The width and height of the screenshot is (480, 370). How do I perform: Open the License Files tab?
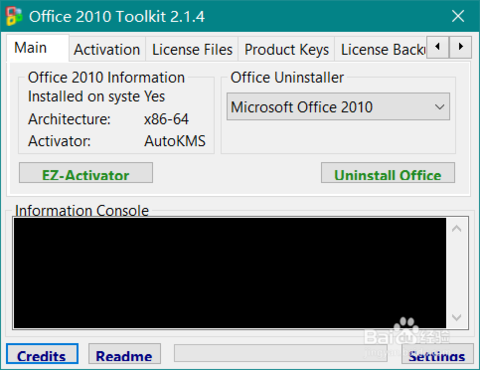tap(192, 50)
